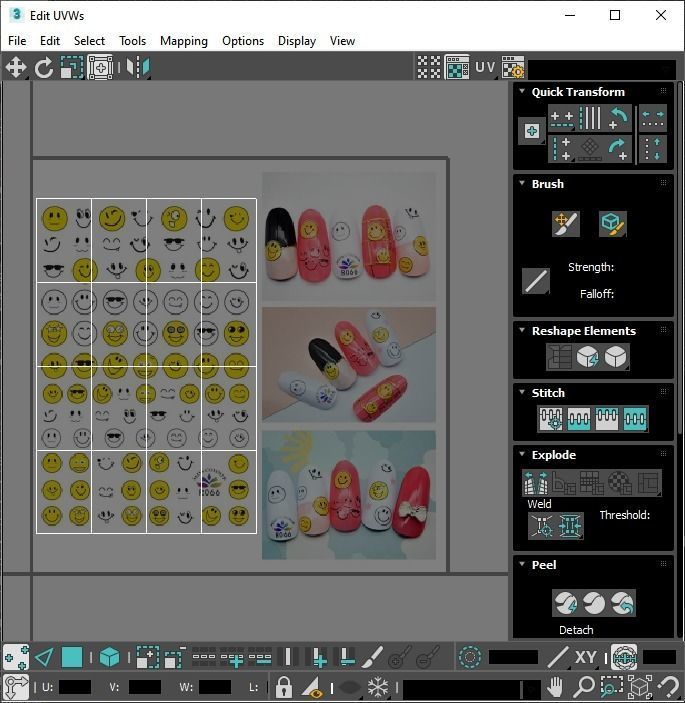The width and height of the screenshot is (685, 703).
Task: Collapse the Quick Transform rollout
Action: pos(522,91)
